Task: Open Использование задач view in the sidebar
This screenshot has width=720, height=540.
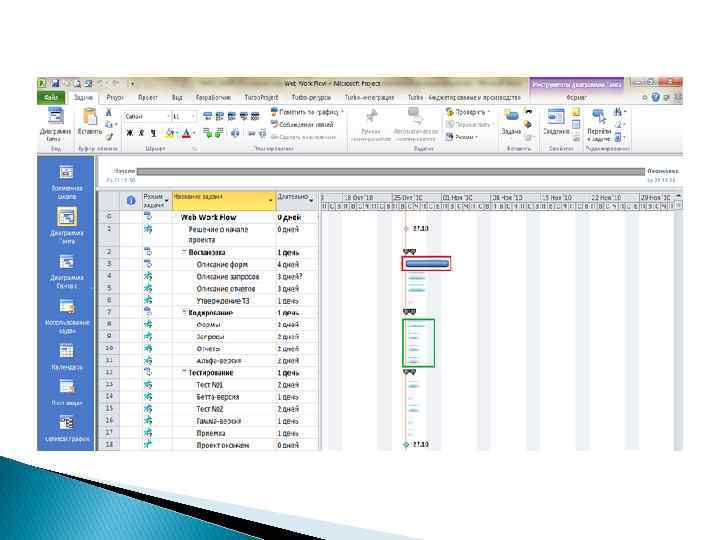Action: (x=67, y=316)
